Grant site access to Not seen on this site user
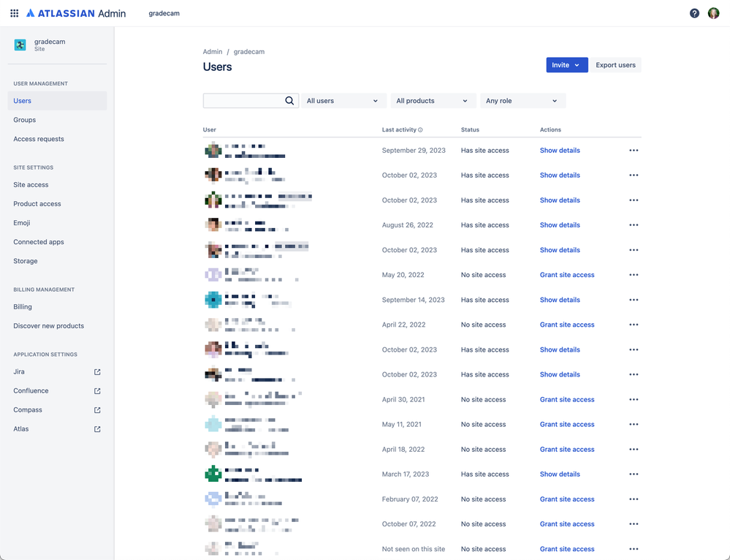Viewport: 730px width, 560px height. 567,549
